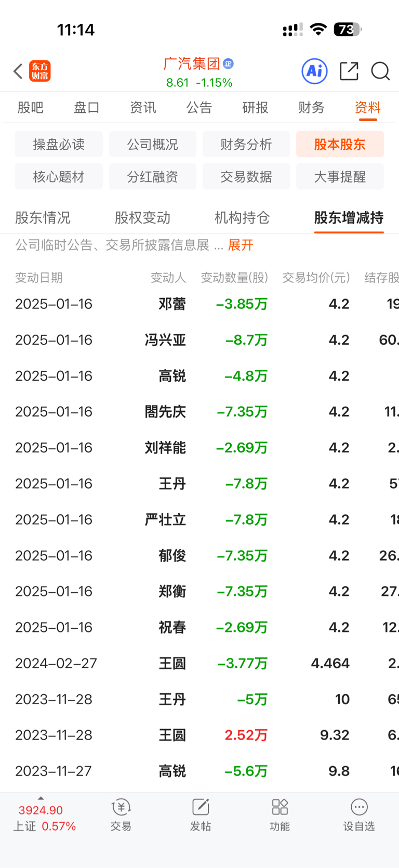Expand the 上证 index bar arrow

click(x=41, y=798)
